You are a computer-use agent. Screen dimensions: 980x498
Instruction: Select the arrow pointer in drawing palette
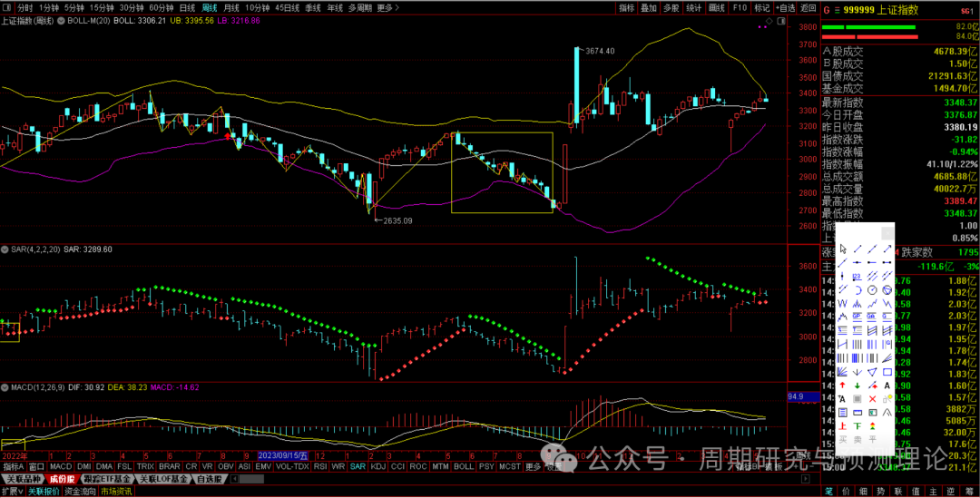coord(843,249)
